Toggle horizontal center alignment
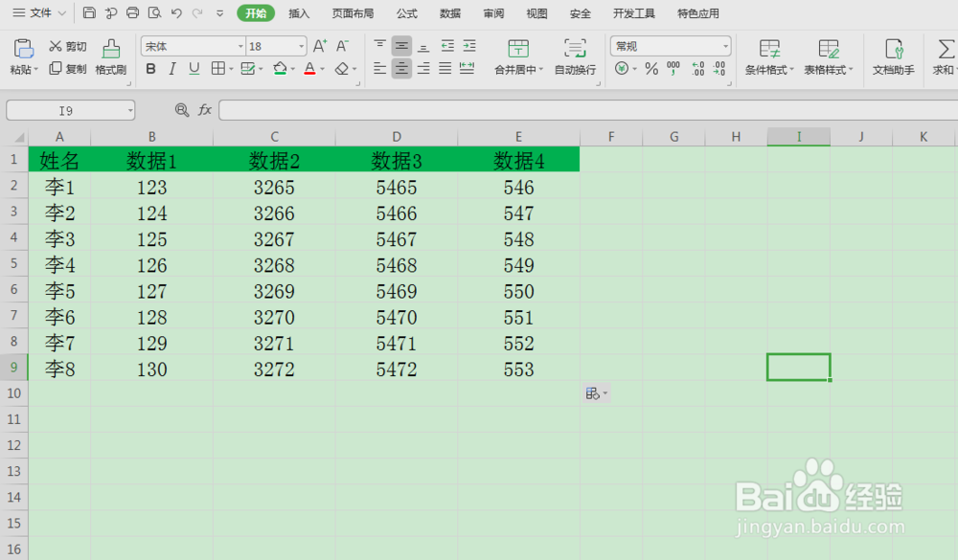The height and width of the screenshot is (560, 958). [401, 68]
